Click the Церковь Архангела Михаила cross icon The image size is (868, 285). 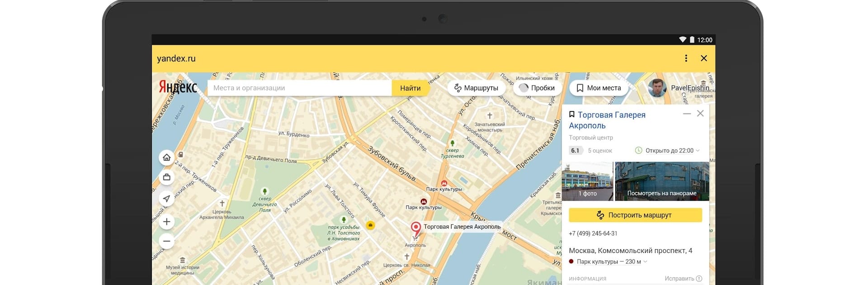(x=222, y=204)
